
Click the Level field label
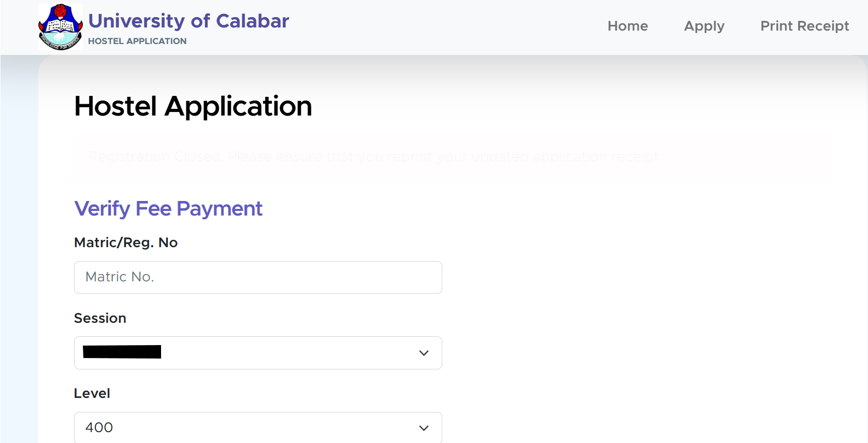tap(92, 393)
